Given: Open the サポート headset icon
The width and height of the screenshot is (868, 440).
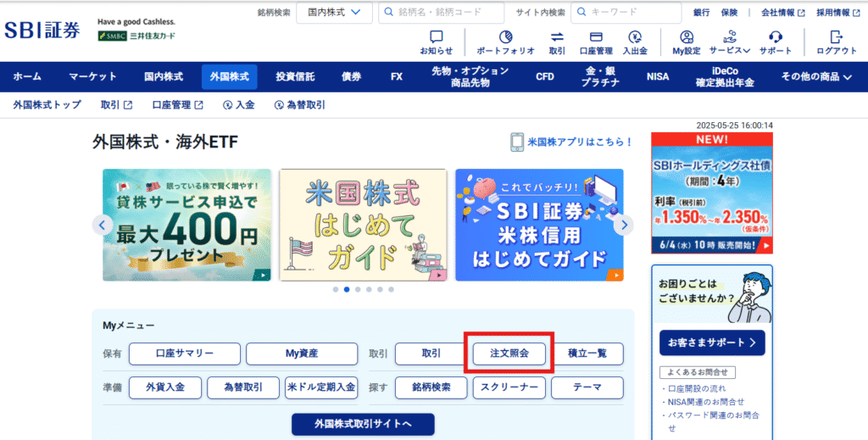Looking at the screenshot, I should pos(775,42).
